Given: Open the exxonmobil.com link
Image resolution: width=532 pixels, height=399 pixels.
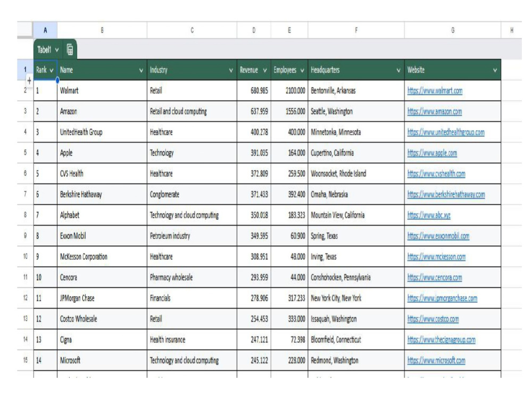Looking at the screenshot, I should 438,236.
